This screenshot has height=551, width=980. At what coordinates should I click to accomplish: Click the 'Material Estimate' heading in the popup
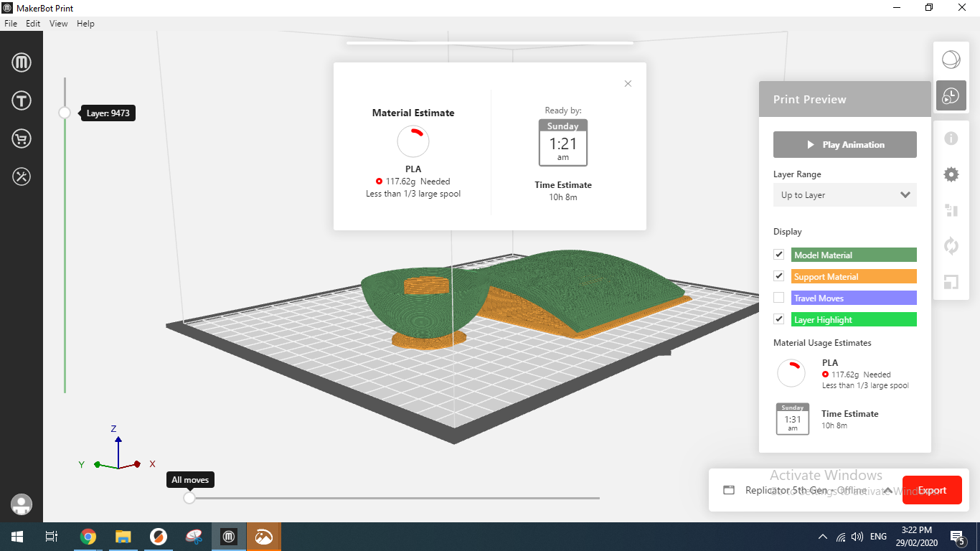tap(413, 113)
